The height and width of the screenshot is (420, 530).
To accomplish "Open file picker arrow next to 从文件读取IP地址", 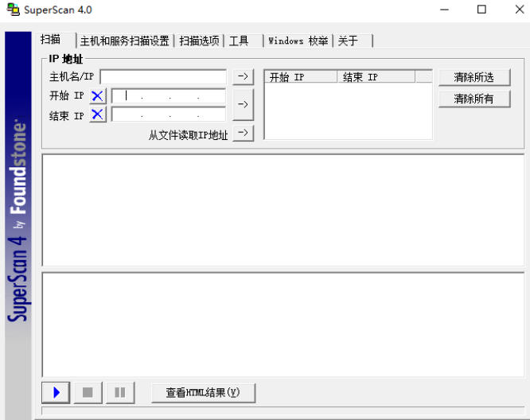I will click(x=243, y=133).
